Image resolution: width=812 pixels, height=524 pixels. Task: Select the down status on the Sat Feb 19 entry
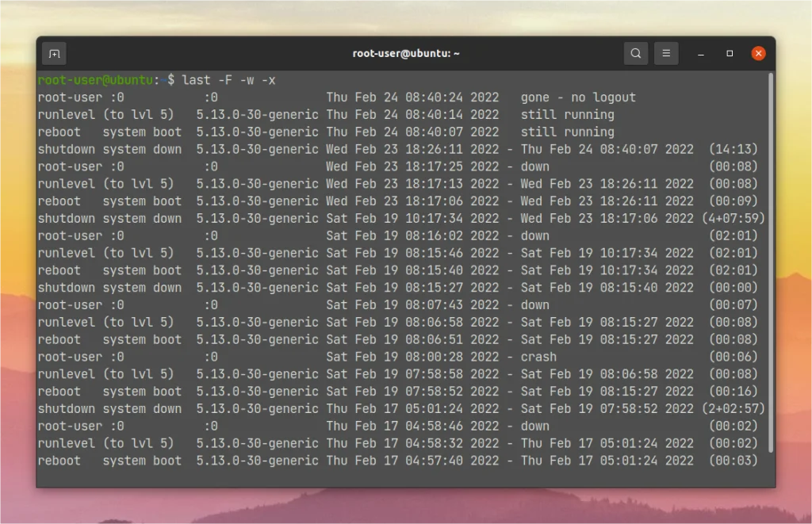tap(535, 235)
